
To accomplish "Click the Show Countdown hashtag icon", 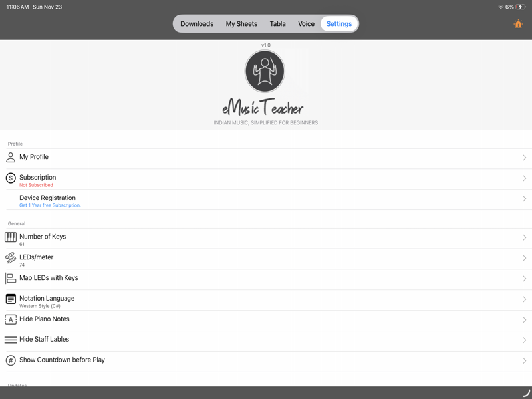I will (10, 360).
